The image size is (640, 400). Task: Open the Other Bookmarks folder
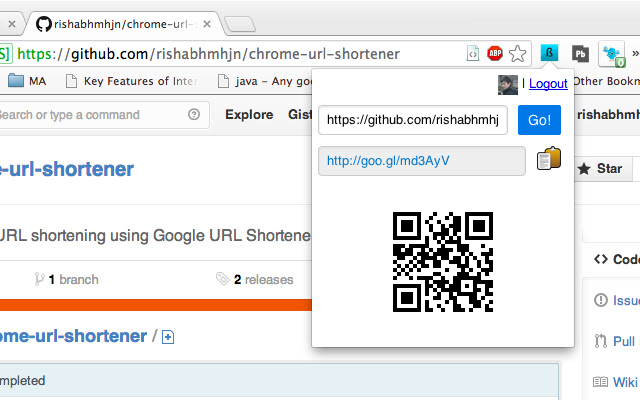tap(607, 81)
